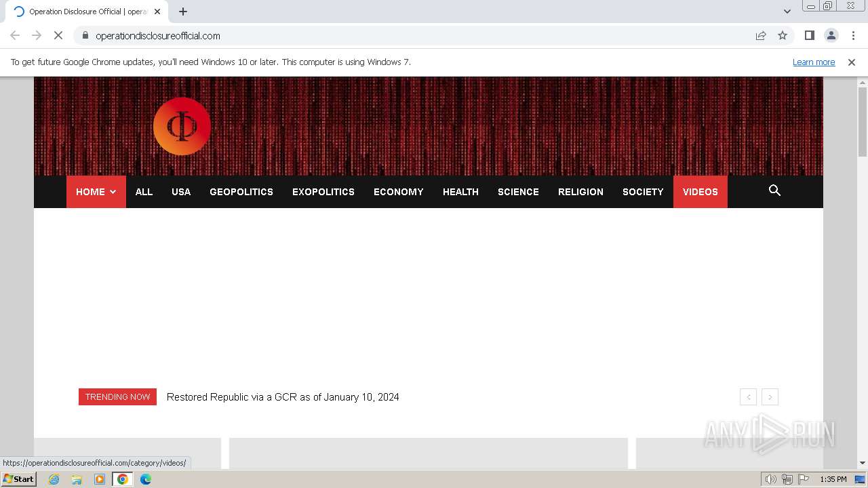Image resolution: width=868 pixels, height=488 pixels.
Task: View site information padlock icon
Action: [85, 35]
